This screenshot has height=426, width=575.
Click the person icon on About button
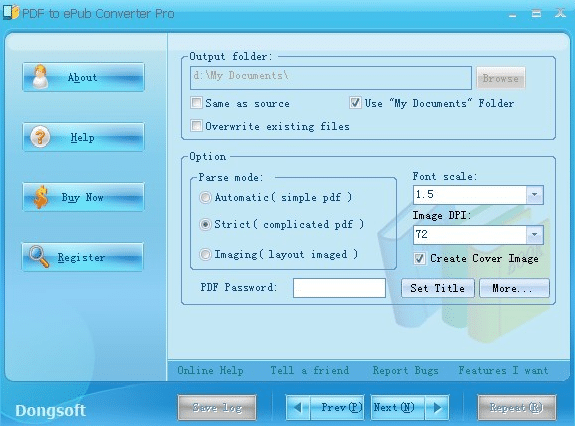click(x=40, y=77)
